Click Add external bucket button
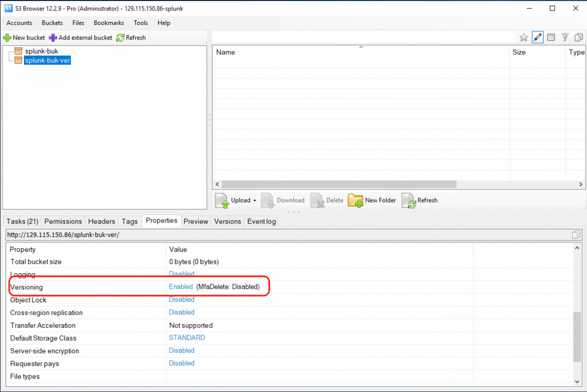Viewport: 587px width, 392px height. (80, 38)
